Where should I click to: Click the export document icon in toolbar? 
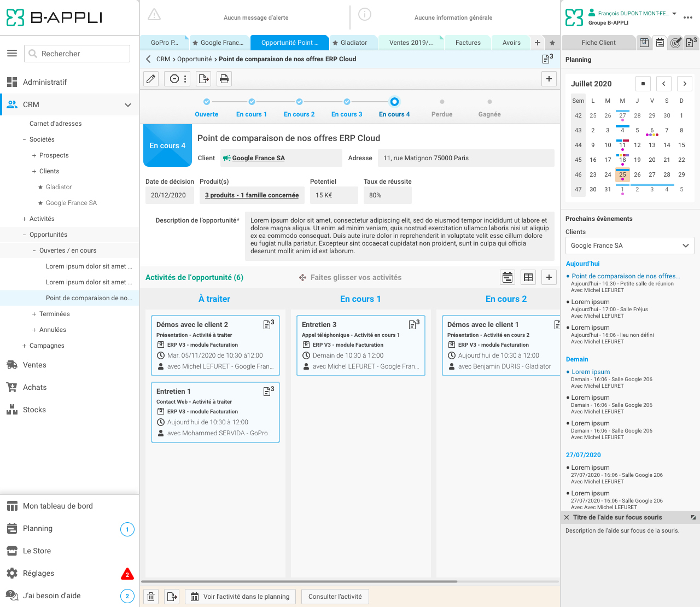(x=203, y=79)
